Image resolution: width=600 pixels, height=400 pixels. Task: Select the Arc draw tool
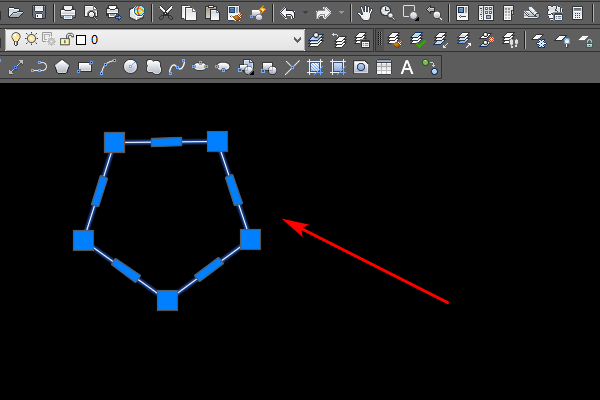click(x=108, y=67)
